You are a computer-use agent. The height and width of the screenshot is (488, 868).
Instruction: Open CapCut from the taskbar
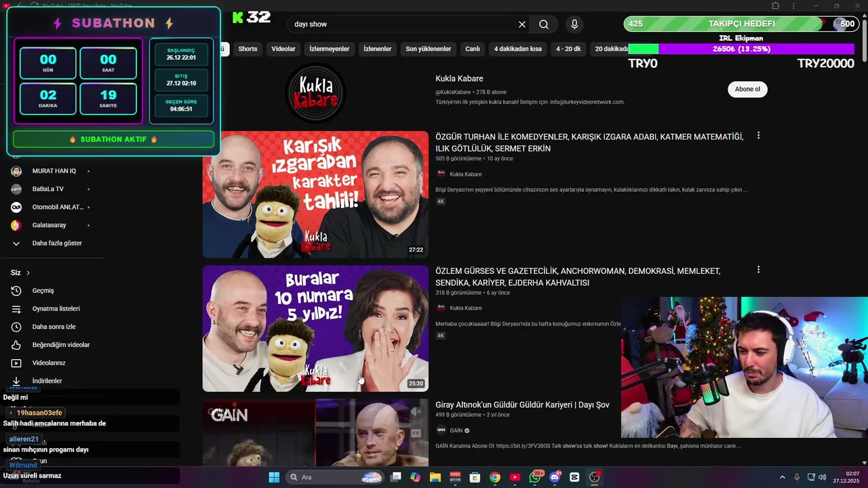(x=575, y=477)
